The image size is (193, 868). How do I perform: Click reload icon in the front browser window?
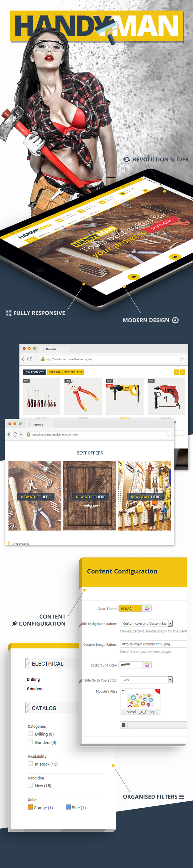pos(14,434)
